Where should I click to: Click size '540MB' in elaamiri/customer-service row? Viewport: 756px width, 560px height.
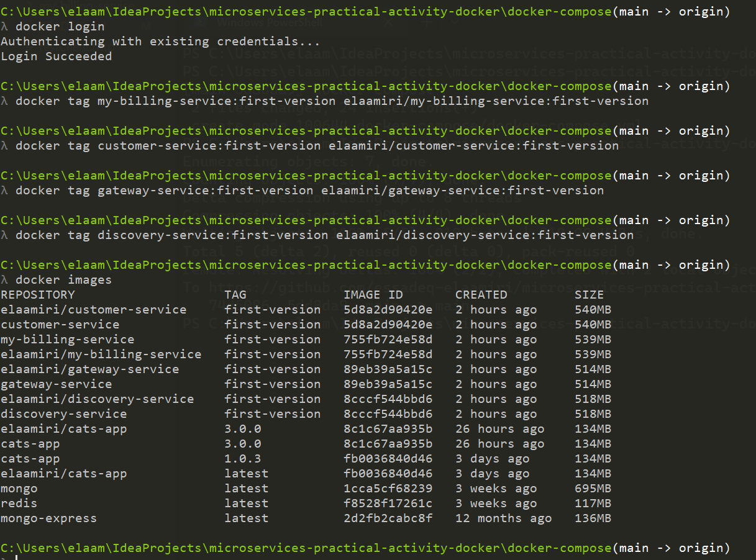click(x=593, y=310)
